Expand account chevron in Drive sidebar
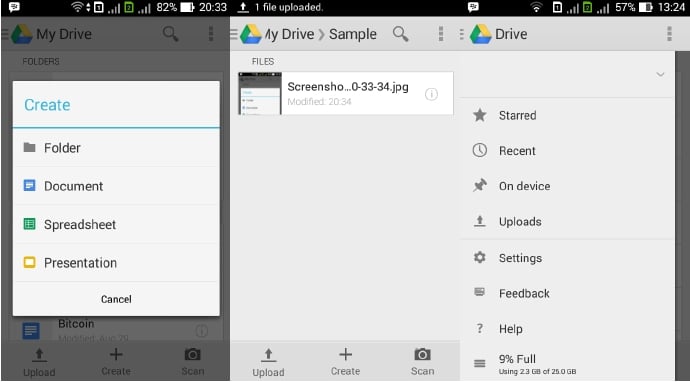The width and height of the screenshot is (690, 382). tap(660, 74)
